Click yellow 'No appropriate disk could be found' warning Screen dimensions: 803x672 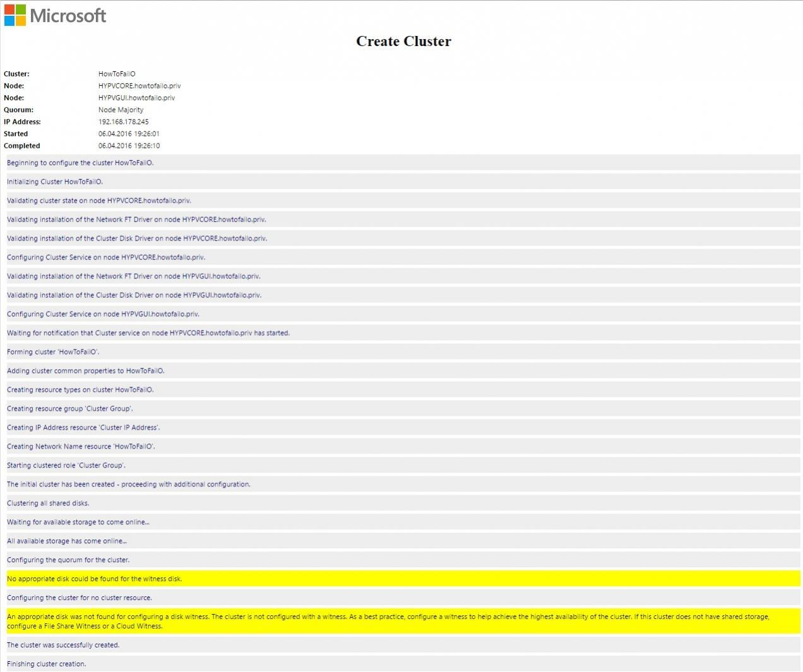(403, 579)
